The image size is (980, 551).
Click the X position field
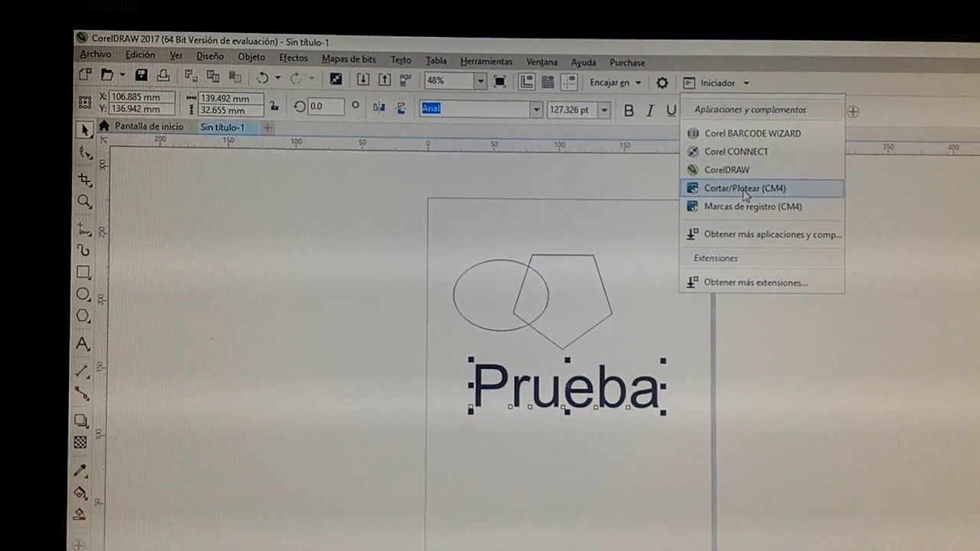click(142, 97)
